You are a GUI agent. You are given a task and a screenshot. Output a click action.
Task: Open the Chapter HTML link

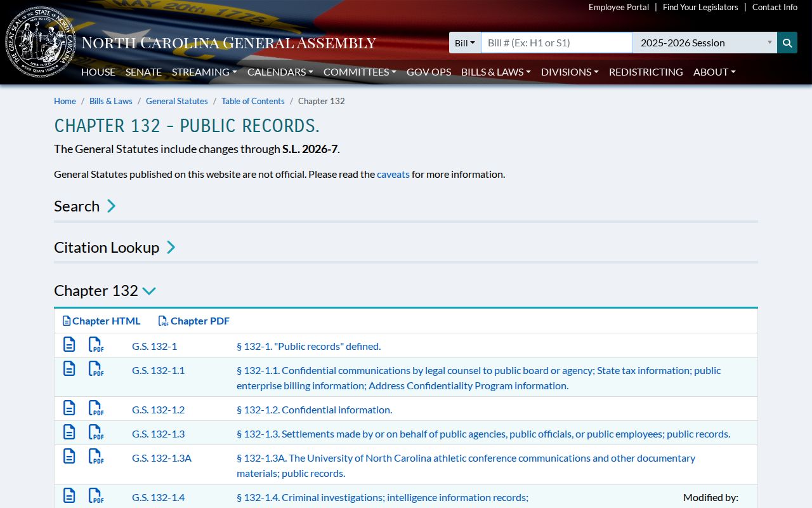(101, 321)
